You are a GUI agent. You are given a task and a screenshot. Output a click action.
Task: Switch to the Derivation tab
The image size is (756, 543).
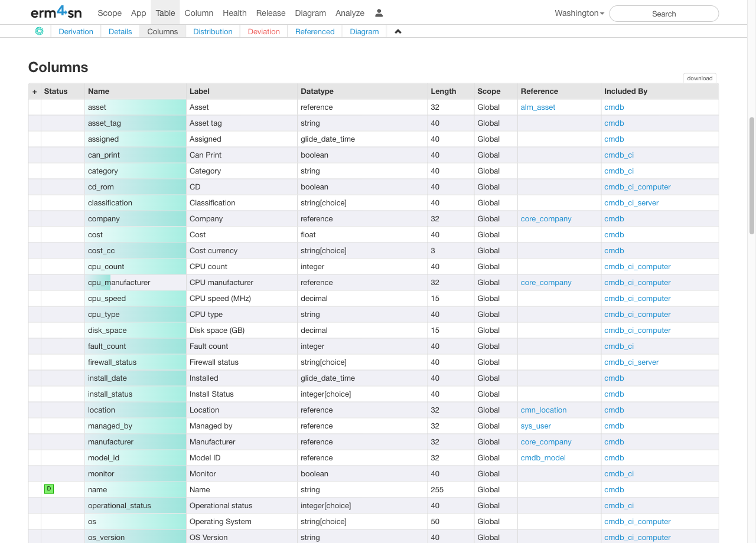pos(76,31)
